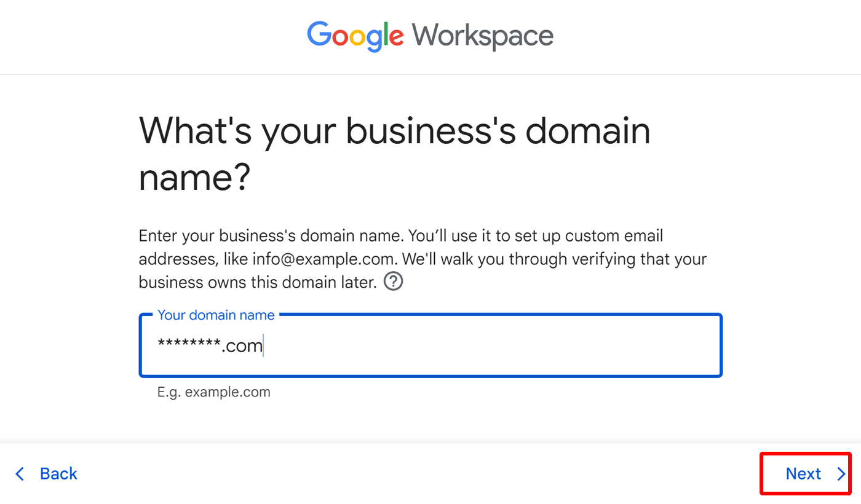Click the 'What's your business's domain name?' heading
Viewport: 861px width, 504px height.
394,154
